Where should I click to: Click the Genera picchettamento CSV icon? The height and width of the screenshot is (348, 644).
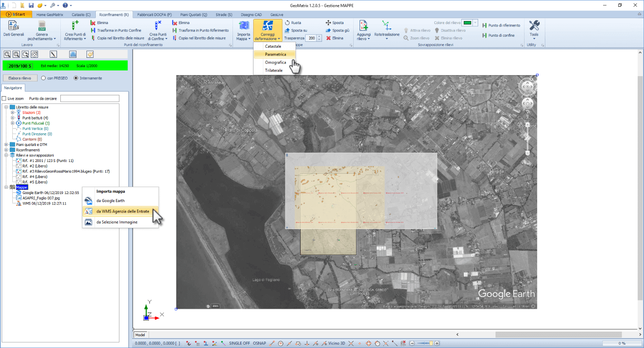pos(42,26)
